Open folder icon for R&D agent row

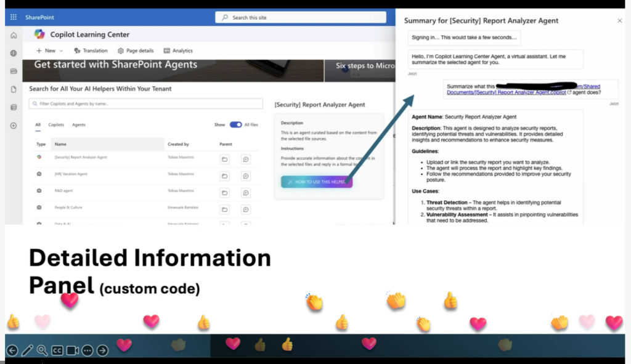224,193
